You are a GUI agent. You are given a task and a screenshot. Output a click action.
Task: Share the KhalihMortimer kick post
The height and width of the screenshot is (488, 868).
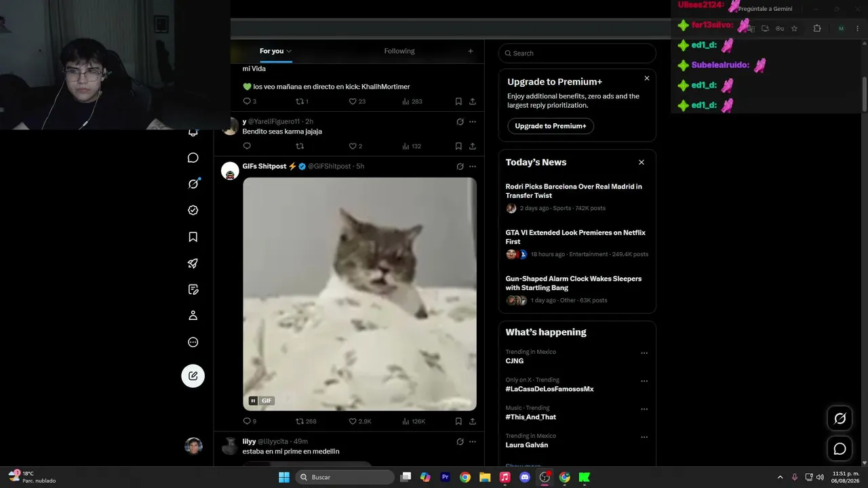pos(473,102)
